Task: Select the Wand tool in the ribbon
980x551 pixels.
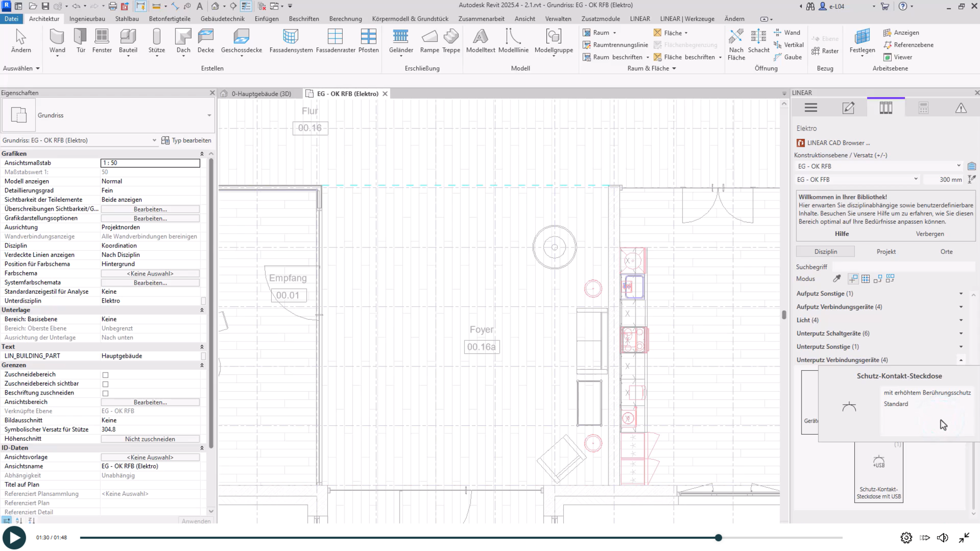Action: click(57, 41)
